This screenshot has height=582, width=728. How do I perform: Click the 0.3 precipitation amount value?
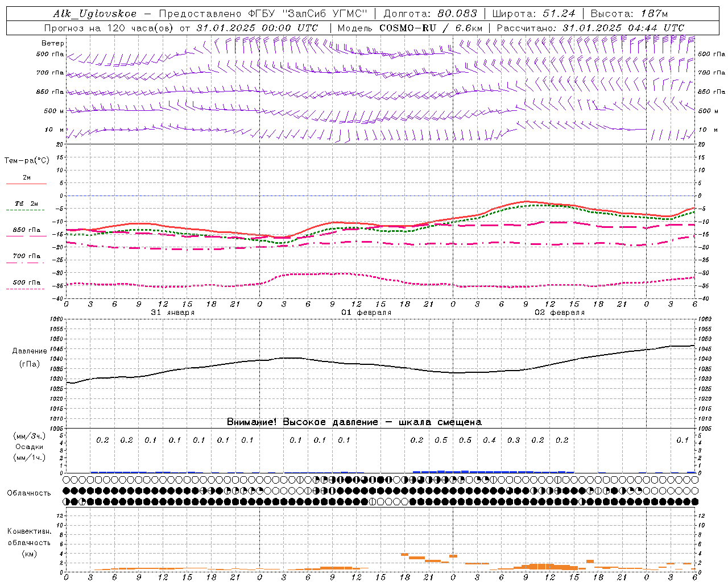click(x=514, y=440)
